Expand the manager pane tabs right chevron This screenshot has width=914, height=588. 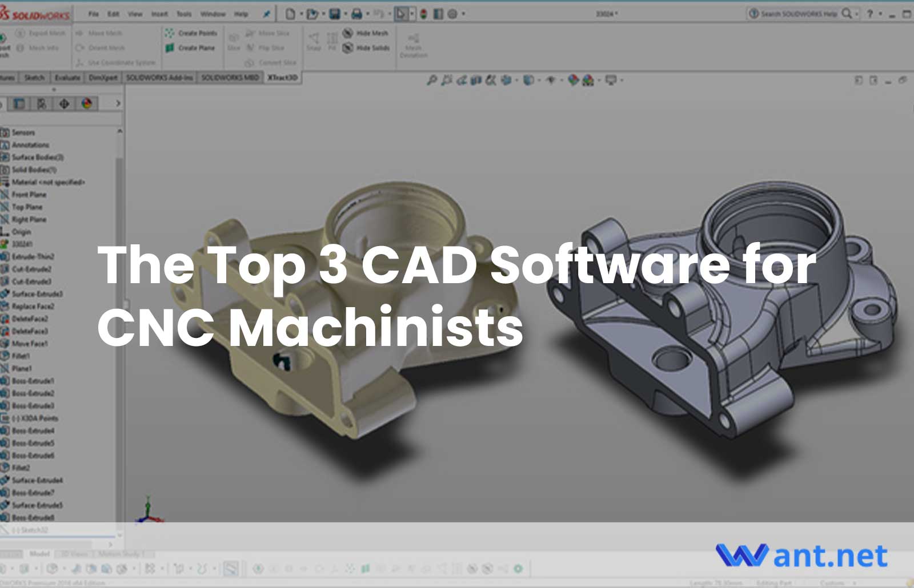[118, 104]
